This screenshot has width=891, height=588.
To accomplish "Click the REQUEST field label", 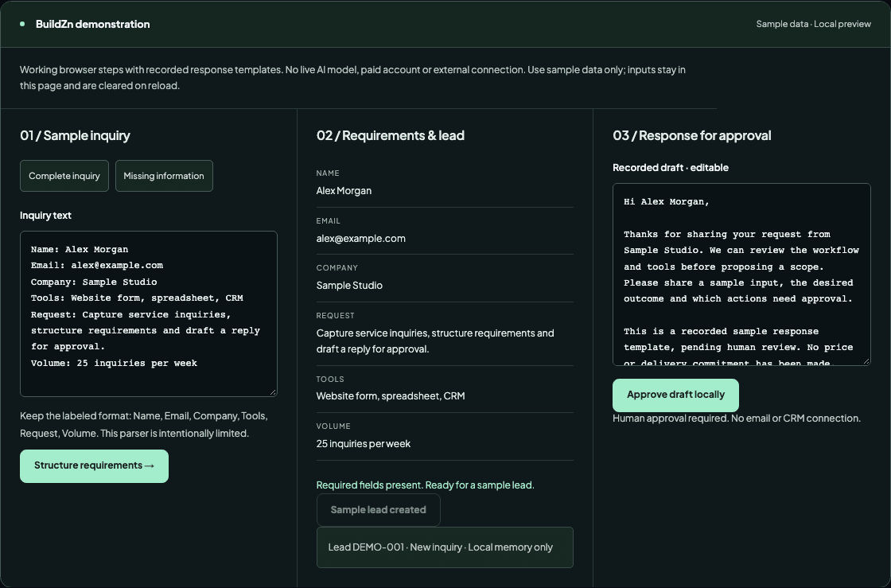I will pos(335,316).
